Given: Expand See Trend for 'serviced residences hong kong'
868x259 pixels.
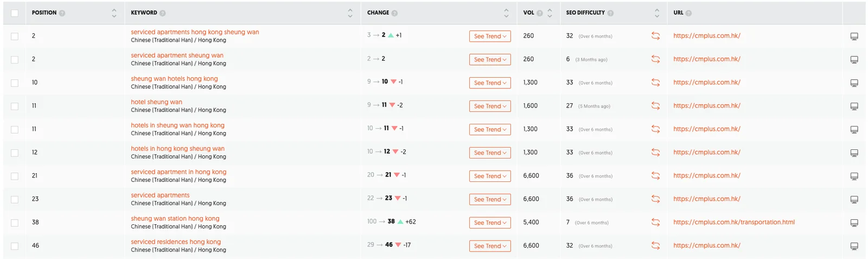Looking at the screenshot, I should pos(490,246).
